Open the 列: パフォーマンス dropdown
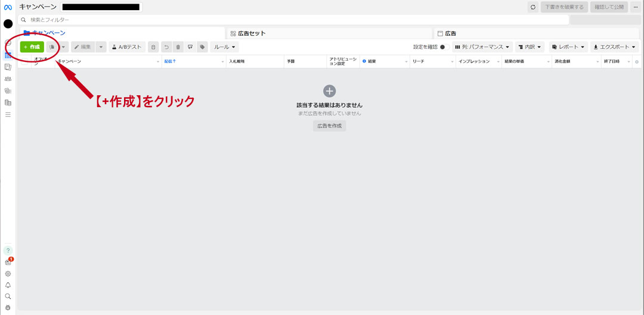644x315 pixels. (482, 47)
